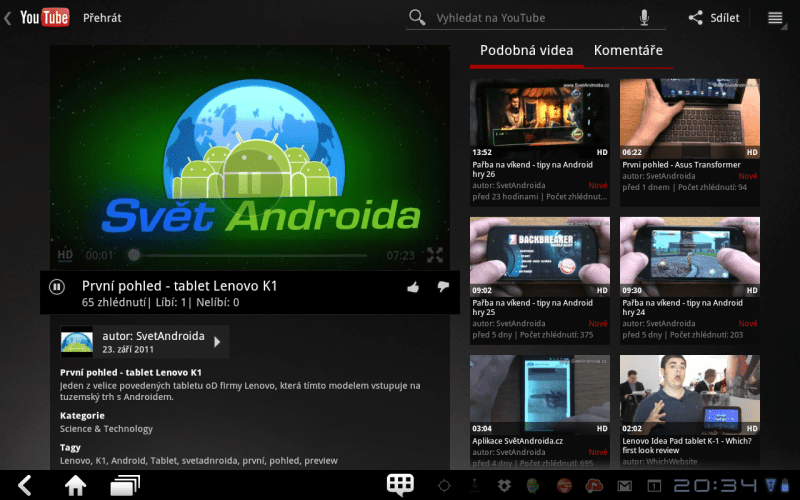Pause video via center overlay pause button
The image size is (800, 500).
[250, 183]
